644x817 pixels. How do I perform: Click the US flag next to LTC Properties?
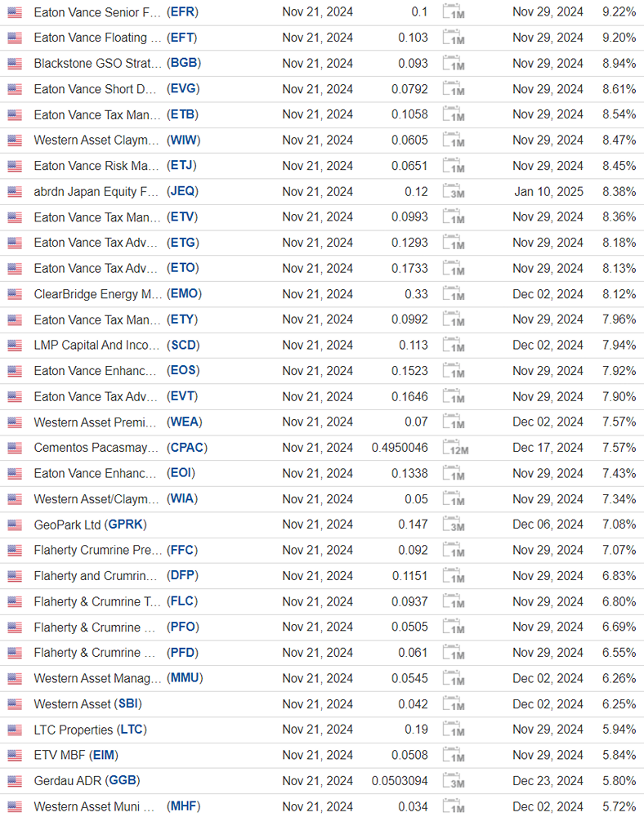15,730
